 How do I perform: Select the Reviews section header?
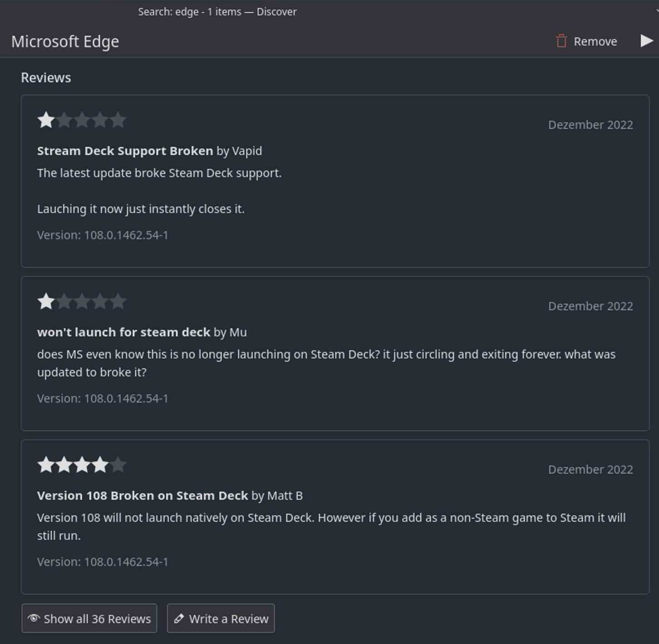46,77
